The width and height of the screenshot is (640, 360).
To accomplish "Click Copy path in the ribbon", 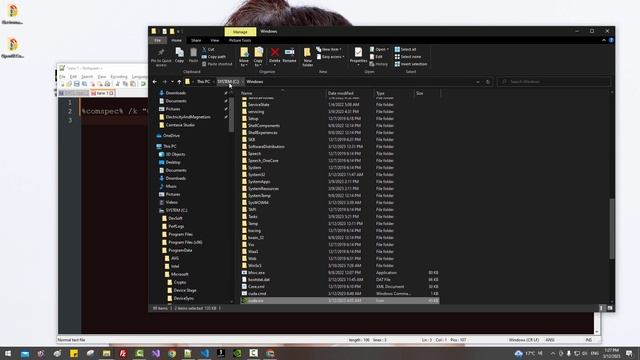I will coord(213,57).
